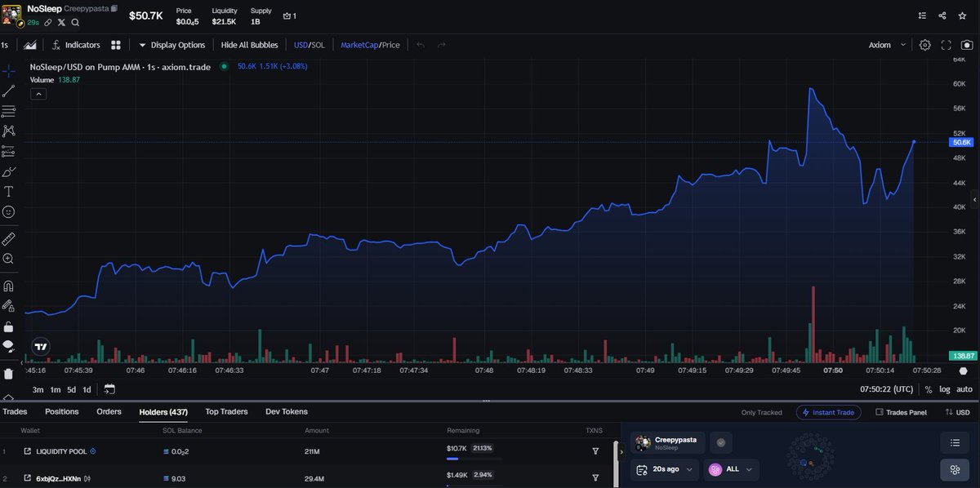Open the chart style selector
The height and width of the screenshot is (488, 980).
pyautogui.click(x=30, y=45)
